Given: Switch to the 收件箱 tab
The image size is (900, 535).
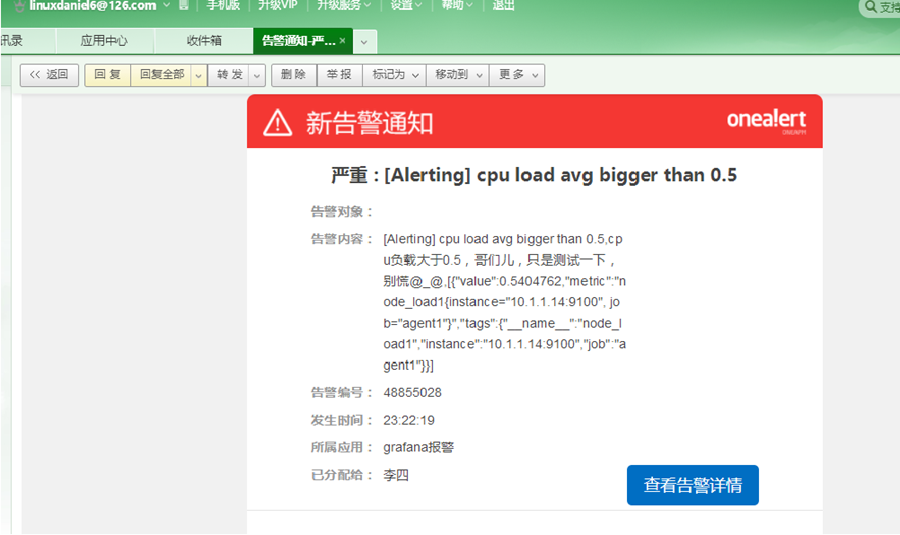Looking at the screenshot, I should click(204, 41).
